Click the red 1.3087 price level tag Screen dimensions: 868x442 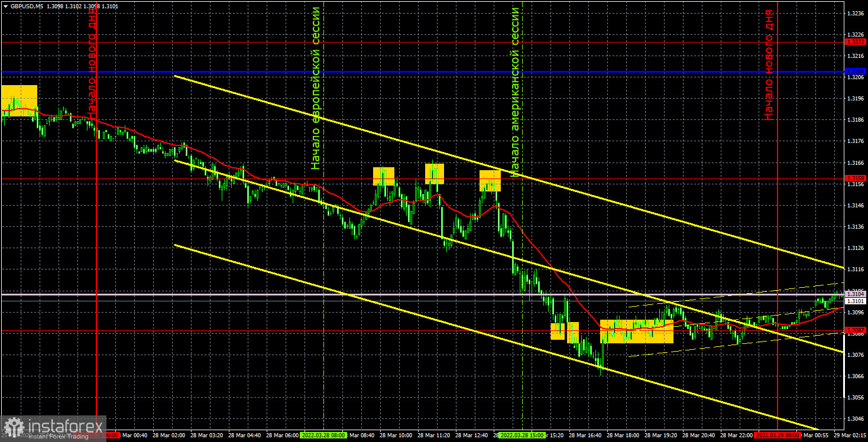(856, 330)
